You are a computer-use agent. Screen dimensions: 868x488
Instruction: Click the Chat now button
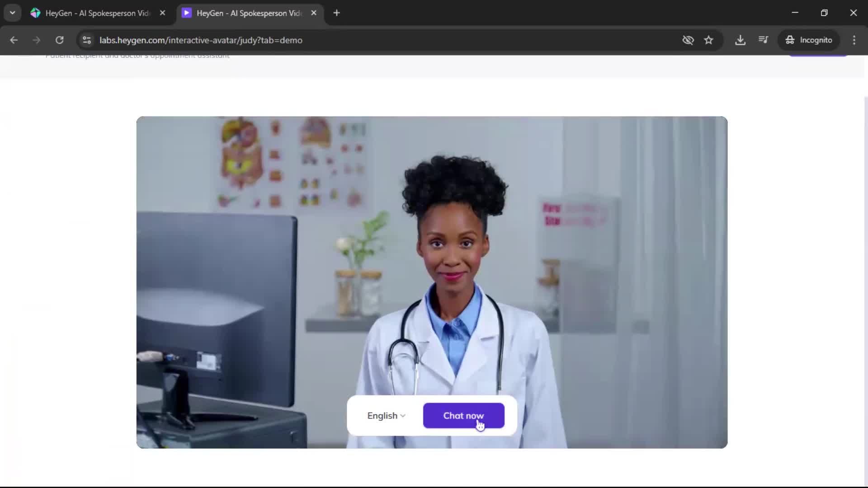coord(463,415)
